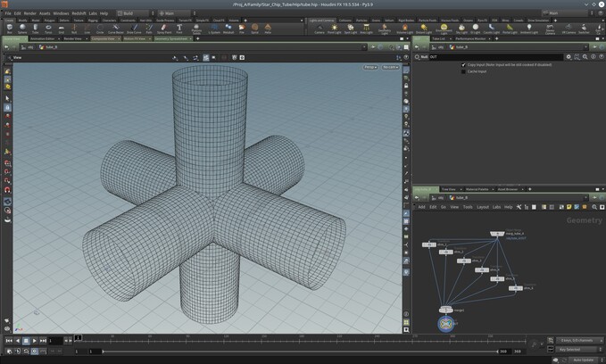The image size is (606, 364).
Task: Add a Camera from the lights shelf
Action: click(x=320, y=29)
